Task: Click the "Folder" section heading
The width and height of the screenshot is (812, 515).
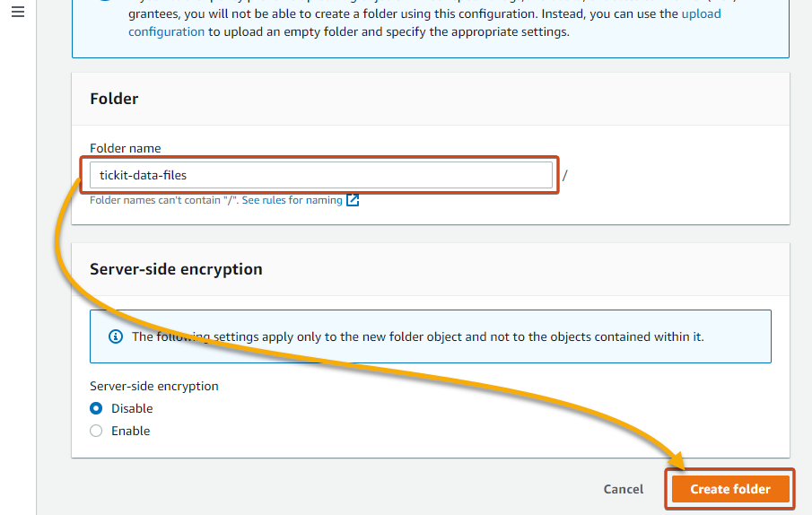Action: [114, 99]
